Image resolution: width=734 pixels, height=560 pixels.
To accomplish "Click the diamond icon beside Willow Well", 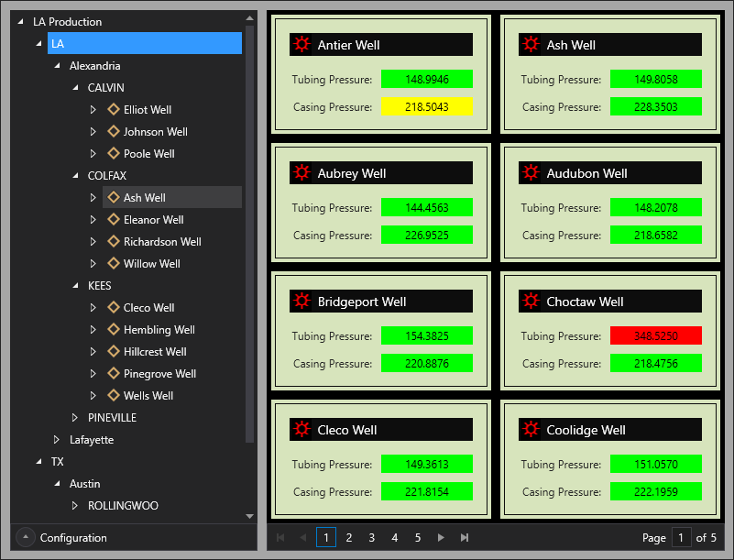I will click(114, 263).
